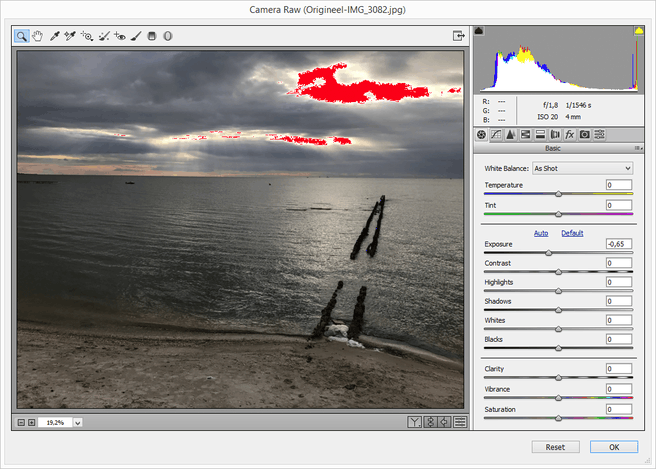
Task: Open the Presets tab
Action: coord(600,135)
